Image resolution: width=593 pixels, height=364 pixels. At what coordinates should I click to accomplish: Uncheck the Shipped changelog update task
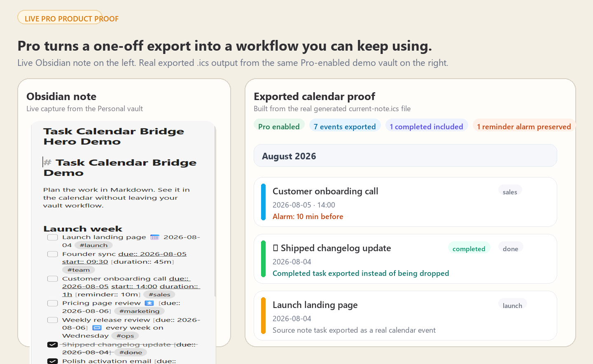point(52,345)
